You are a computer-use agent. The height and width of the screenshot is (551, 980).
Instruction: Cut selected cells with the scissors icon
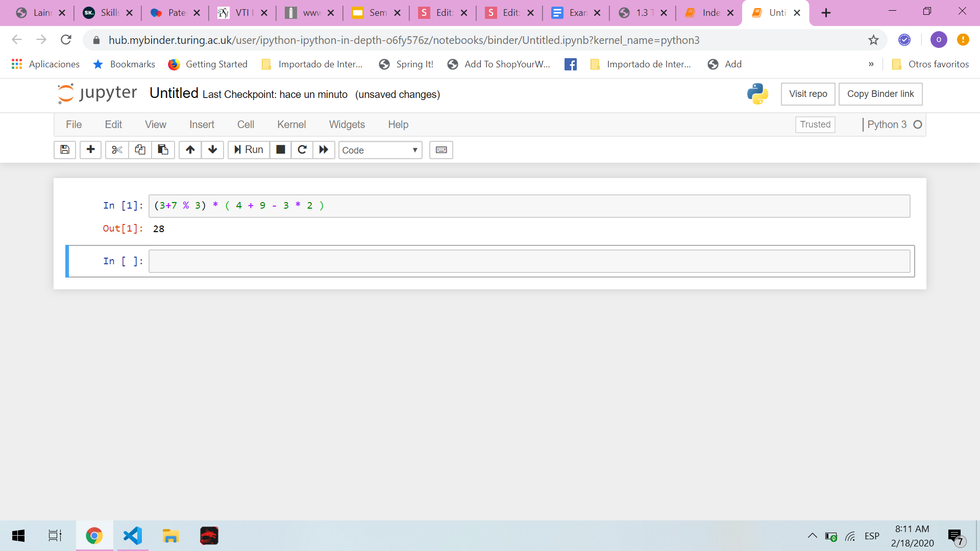[117, 149]
